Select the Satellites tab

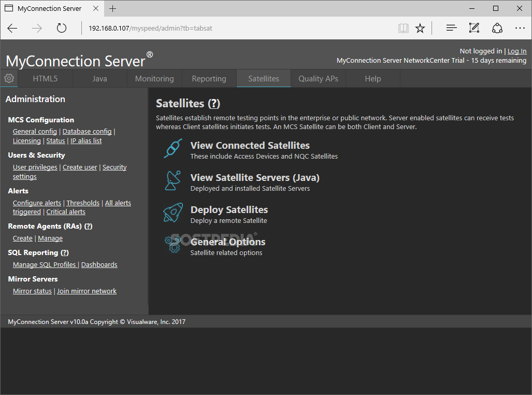(264, 78)
